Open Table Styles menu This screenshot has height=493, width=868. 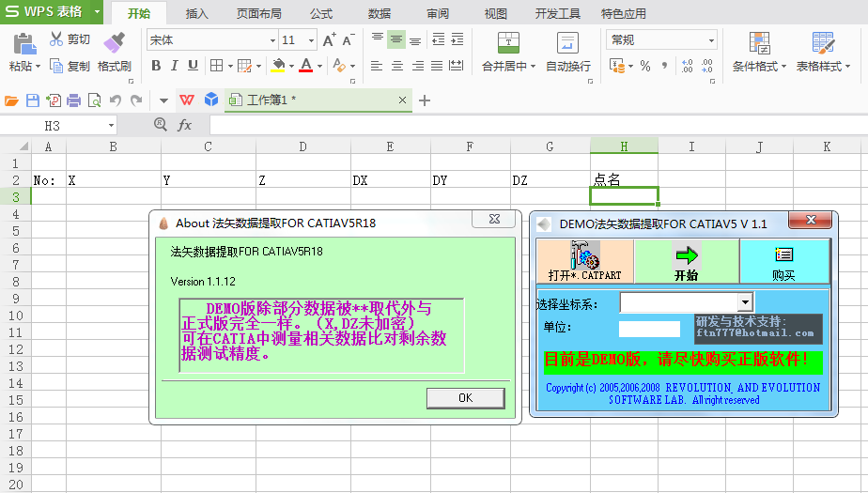coord(823,52)
